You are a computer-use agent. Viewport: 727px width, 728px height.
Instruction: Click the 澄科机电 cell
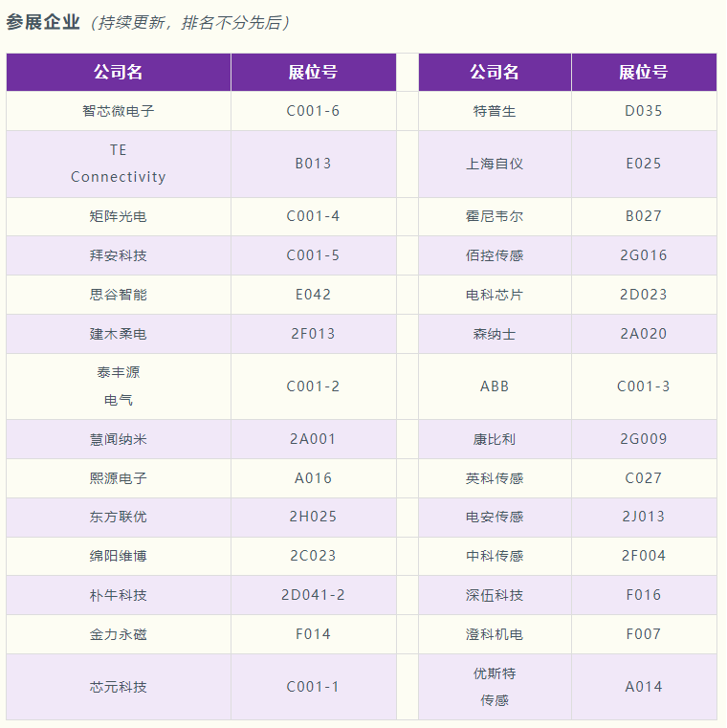point(495,634)
